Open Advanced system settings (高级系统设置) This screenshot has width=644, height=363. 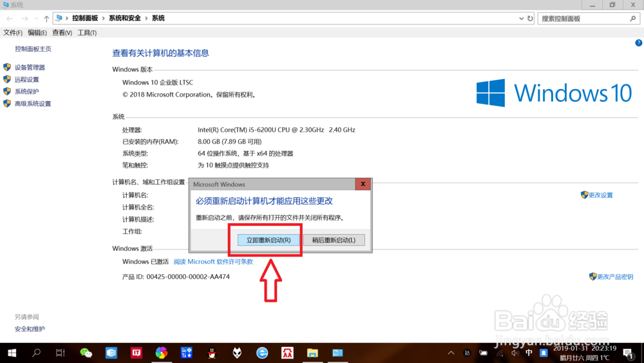(x=33, y=104)
